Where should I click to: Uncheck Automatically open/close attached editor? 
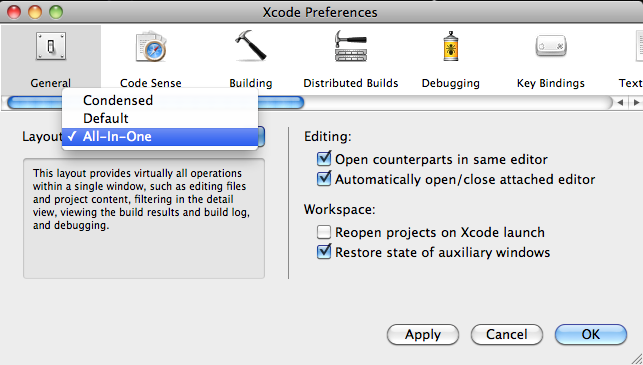point(324,179)
